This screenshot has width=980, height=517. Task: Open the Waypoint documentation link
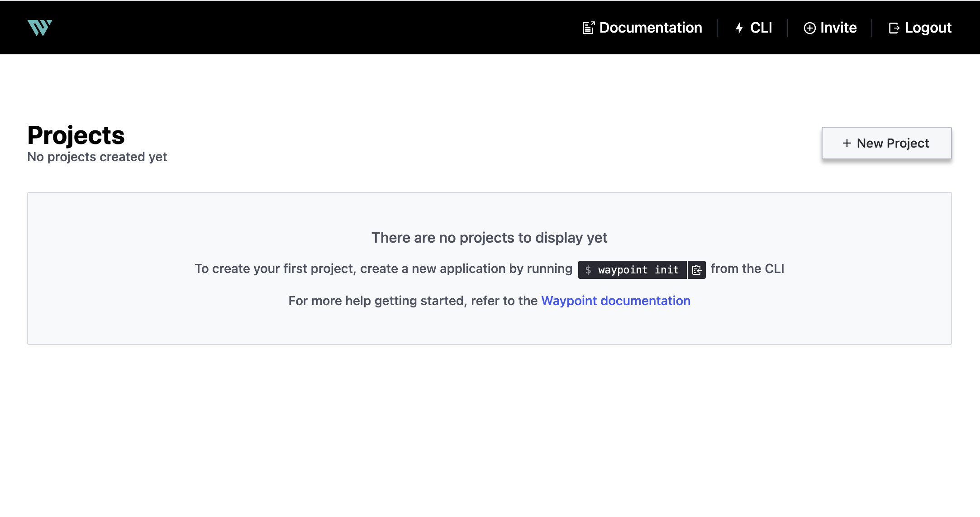(x=616, y=300)
